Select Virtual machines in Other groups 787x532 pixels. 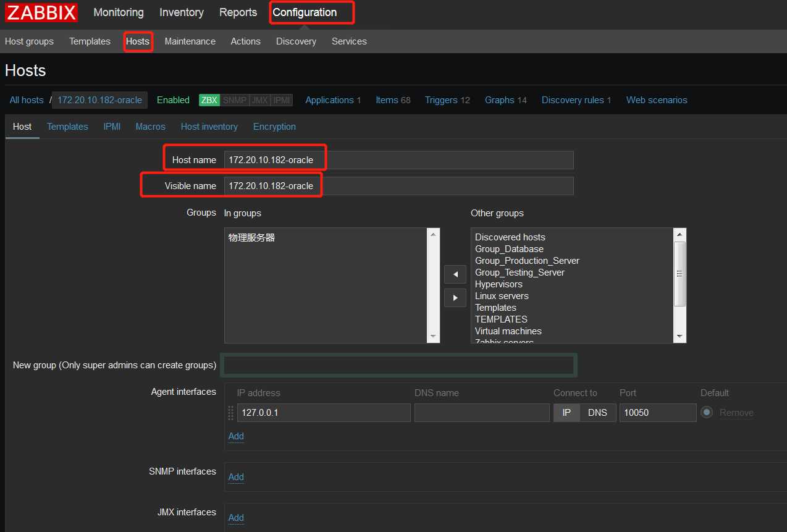[x=508, y=331]
